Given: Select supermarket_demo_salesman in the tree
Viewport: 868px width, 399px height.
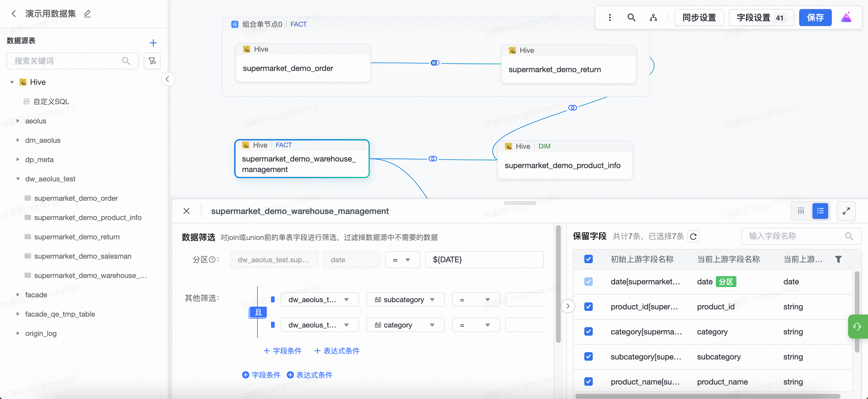Looking at the screenshot, I should click(x=83, y=256).
